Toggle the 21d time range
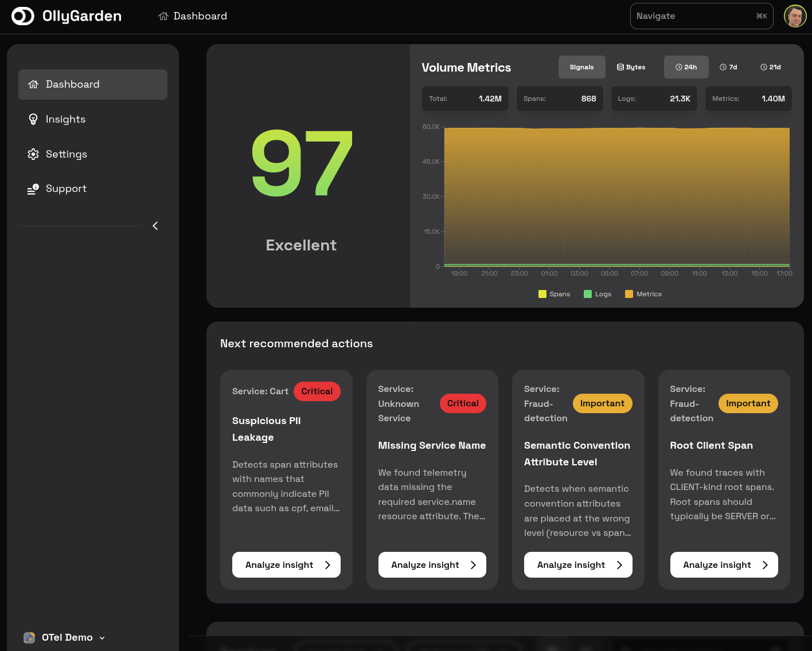Viewport: 812px width, 651px height. click(x=770, y=67)
